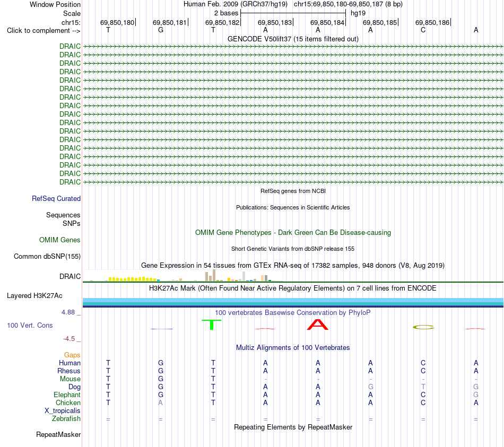
Task: Click the Sequences track label
Action: (63, 215)
